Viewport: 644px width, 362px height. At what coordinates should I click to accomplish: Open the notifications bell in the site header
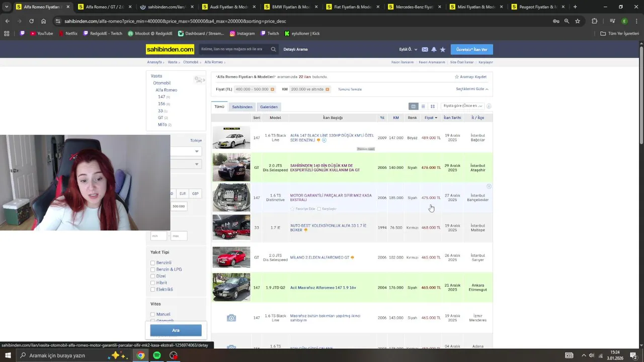(x=434, y=49)
